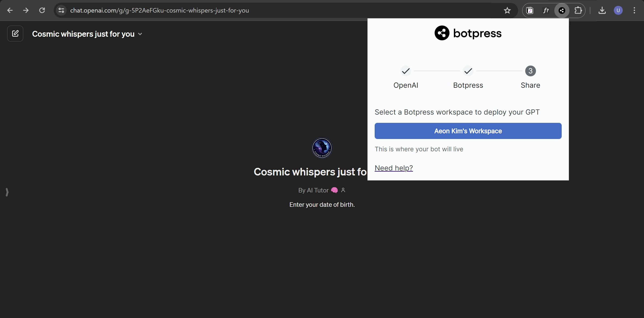Click the site information icon in address bar

(x=61, y=11)
